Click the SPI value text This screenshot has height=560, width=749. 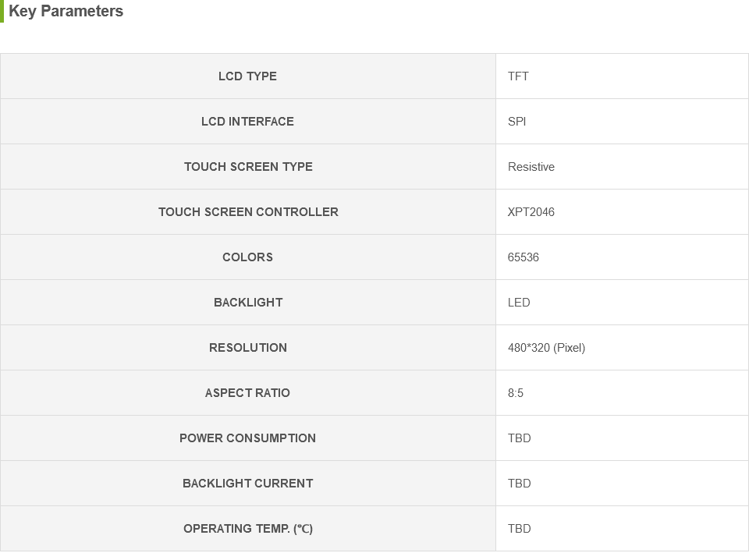[516, 122]
